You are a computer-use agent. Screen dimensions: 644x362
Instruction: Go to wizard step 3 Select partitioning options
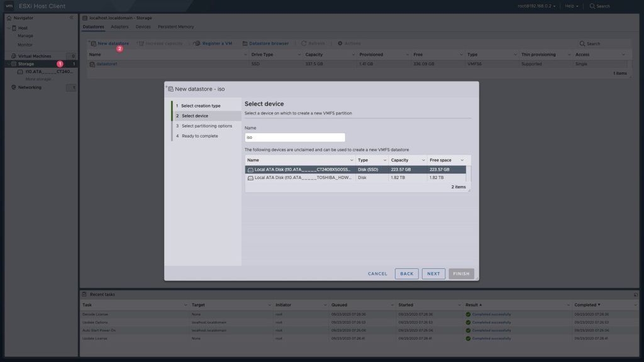click(x=206, y=126)
